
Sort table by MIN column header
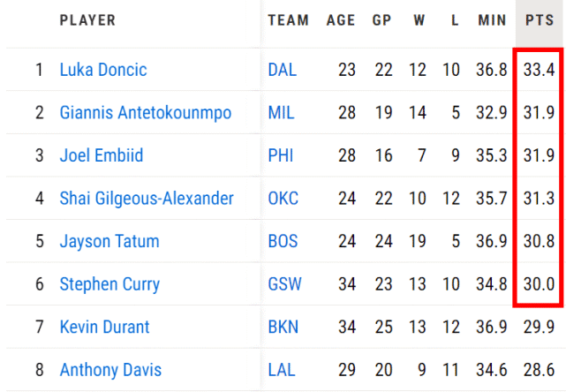point(492,20)
